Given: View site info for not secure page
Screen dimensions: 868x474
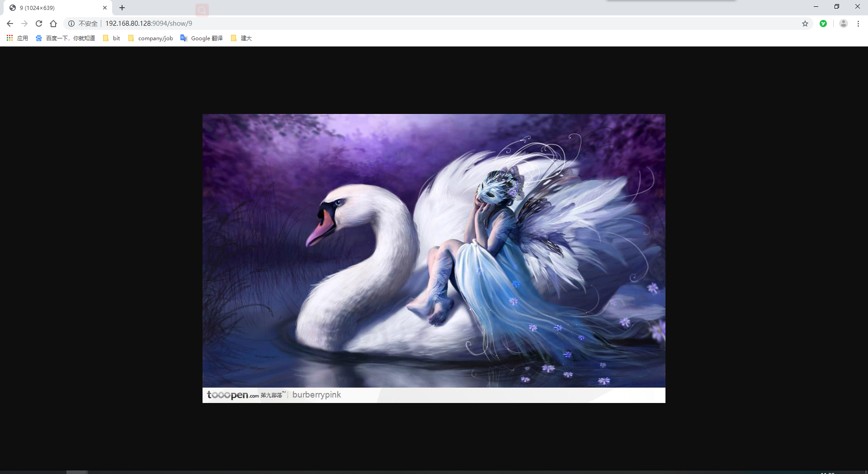Looking at the screenshot, I should [71, 24].
